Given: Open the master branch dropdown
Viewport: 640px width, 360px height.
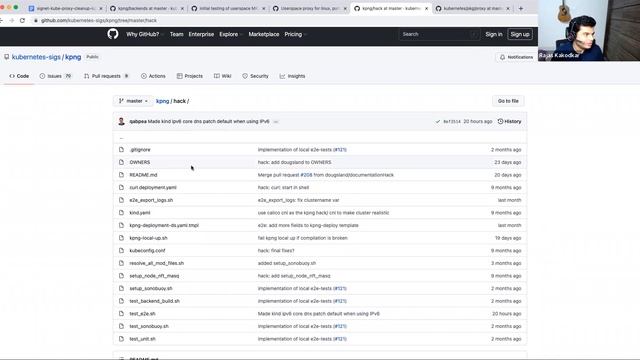Looking at the screenshot, I should click(133, 101).
